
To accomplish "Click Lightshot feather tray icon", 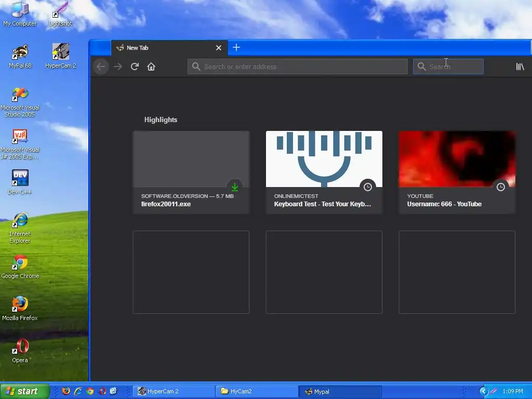I will (x=494, y=391).
